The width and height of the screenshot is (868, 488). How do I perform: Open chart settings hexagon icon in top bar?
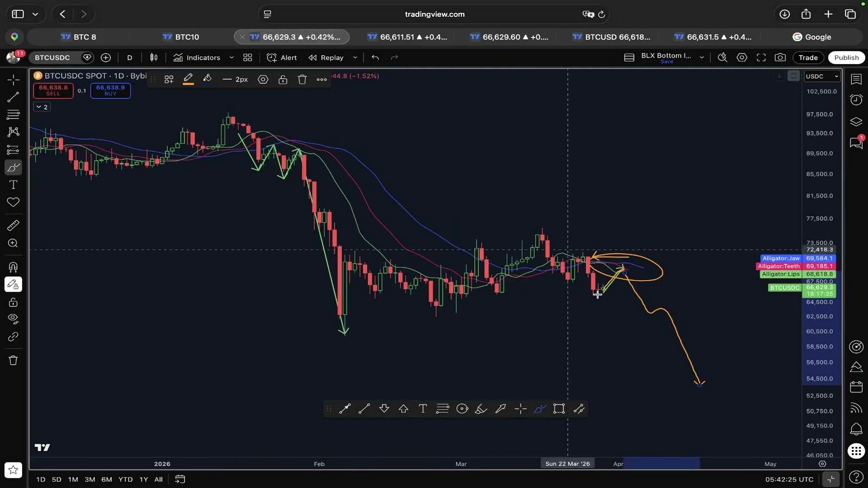tap(742, 57)
